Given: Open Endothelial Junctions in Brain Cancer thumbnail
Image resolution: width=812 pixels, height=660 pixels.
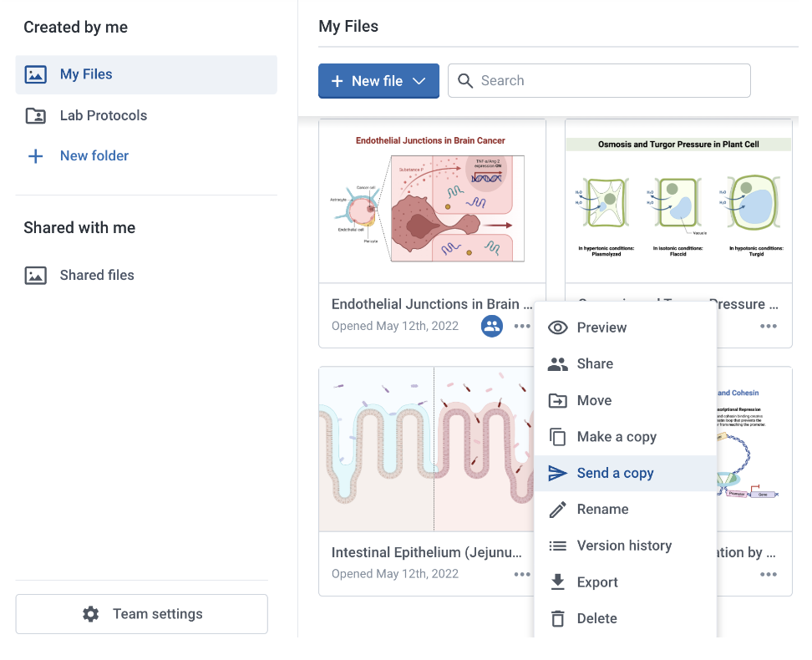Looking at the screenshot, I should 432,201.
